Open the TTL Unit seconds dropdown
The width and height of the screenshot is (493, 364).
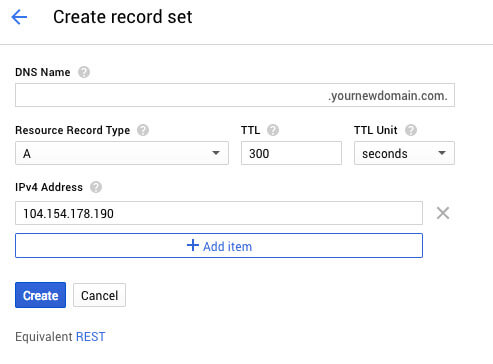pyautogui.click(x=404, y=153)
